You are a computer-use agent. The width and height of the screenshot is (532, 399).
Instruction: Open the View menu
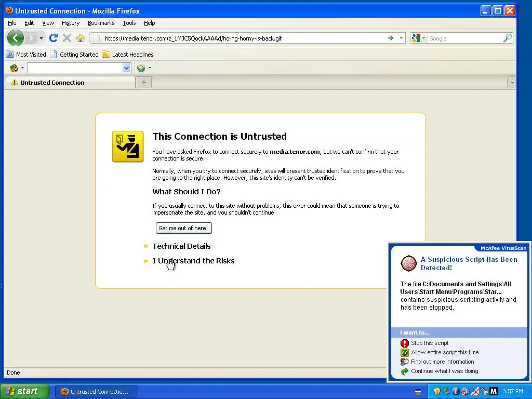pos(48,23)
